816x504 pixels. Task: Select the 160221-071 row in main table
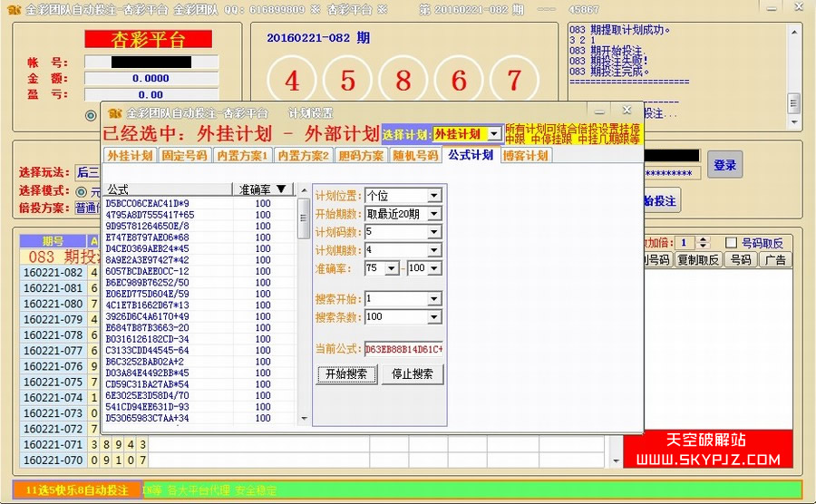[312, 445]
